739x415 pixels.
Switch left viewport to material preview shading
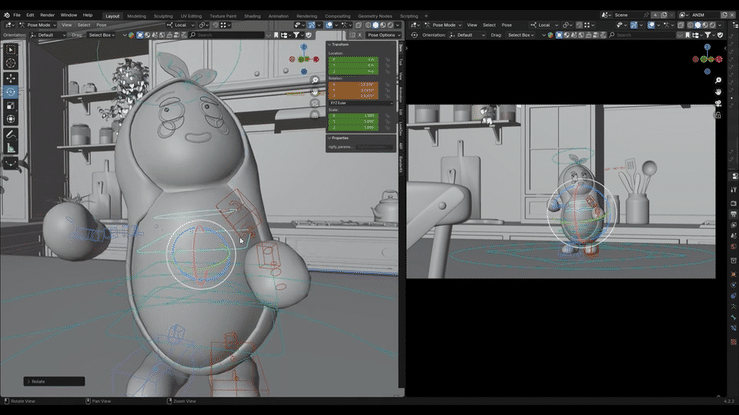point(383,25)
